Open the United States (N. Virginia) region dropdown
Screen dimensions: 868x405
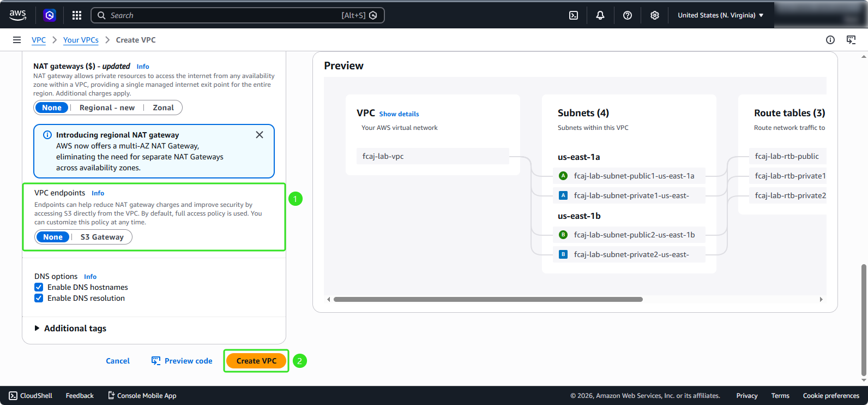coord(720,15)
